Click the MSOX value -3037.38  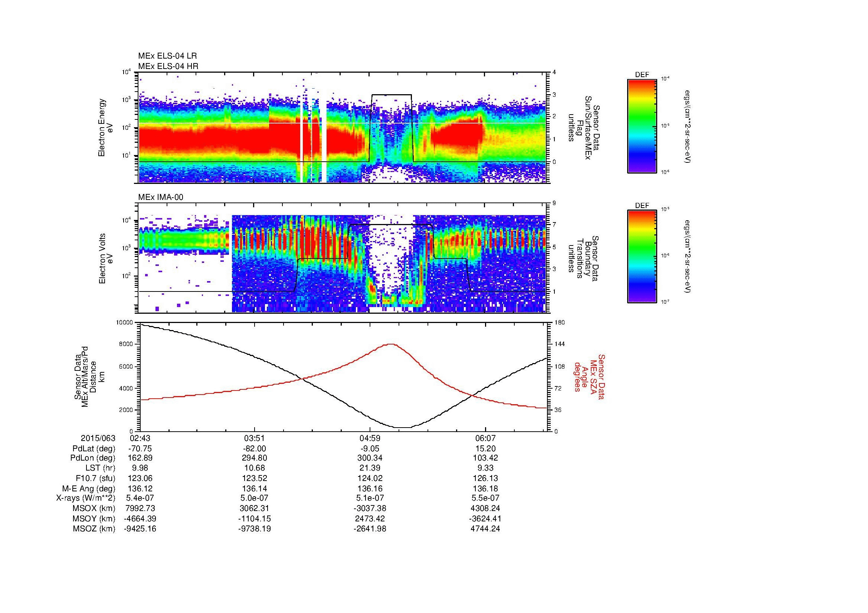370,508
